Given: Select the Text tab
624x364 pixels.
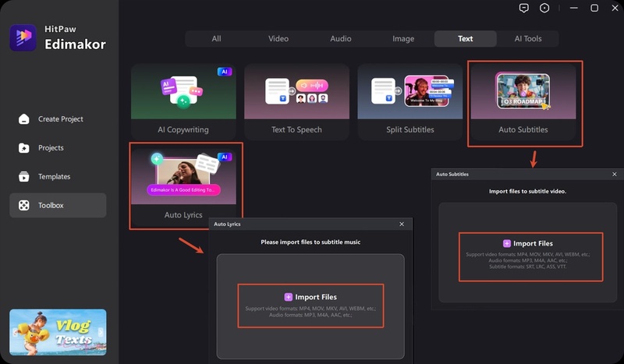Looking at the screenshot, I should (x=465, y=39).
